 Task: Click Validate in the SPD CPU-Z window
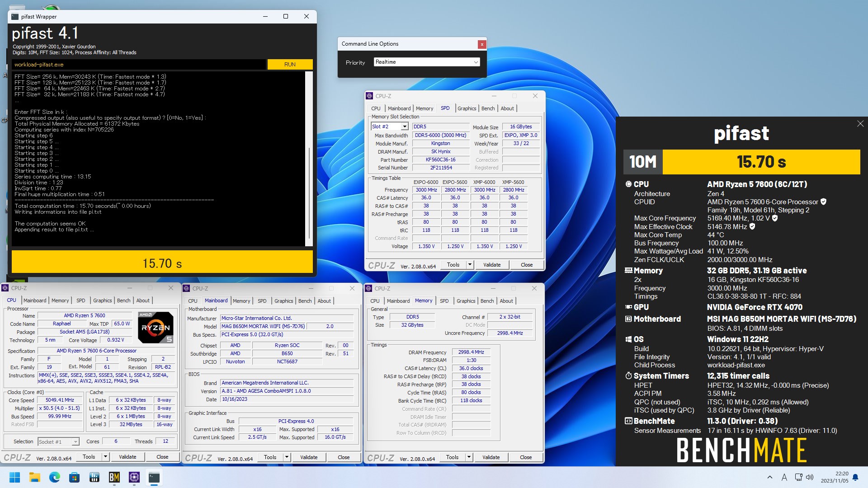(x=492, y=265)
